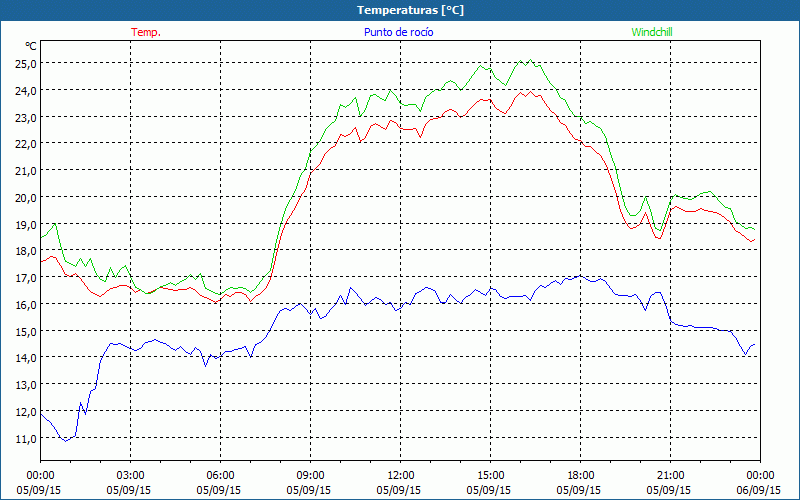800x500 pixels.
Task: Click the 15:00 time axis label
Action: point(490,476)
